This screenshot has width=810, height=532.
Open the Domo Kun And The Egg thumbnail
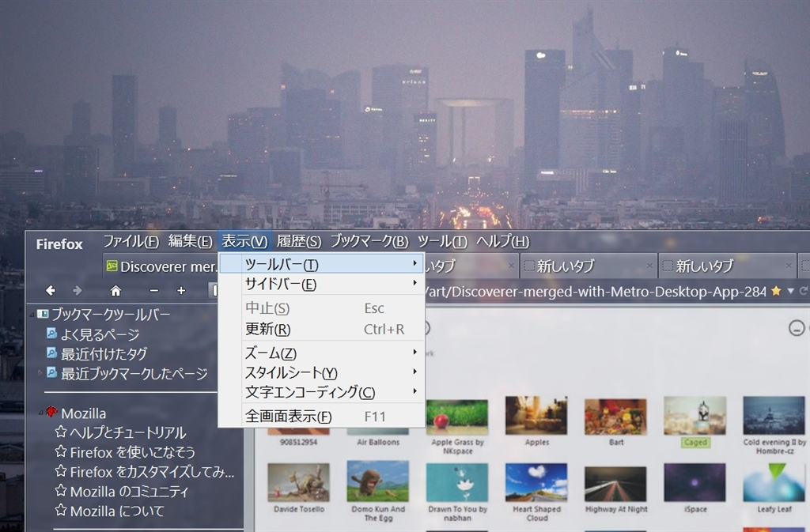[x=378, y=481]
